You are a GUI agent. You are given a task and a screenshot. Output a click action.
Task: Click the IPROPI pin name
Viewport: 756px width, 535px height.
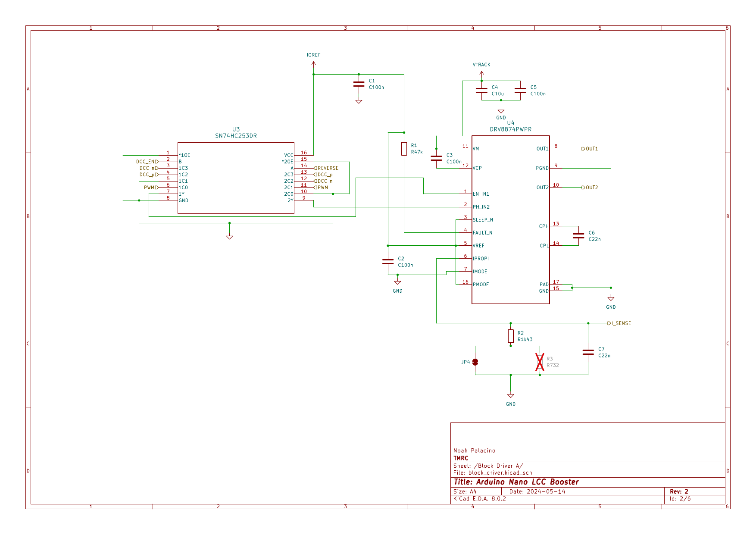tap(481, 259)
